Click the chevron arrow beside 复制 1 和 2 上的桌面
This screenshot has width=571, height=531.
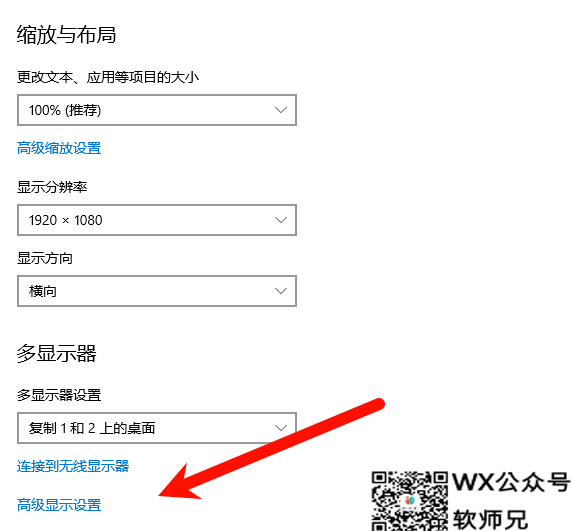coord(281,428)
